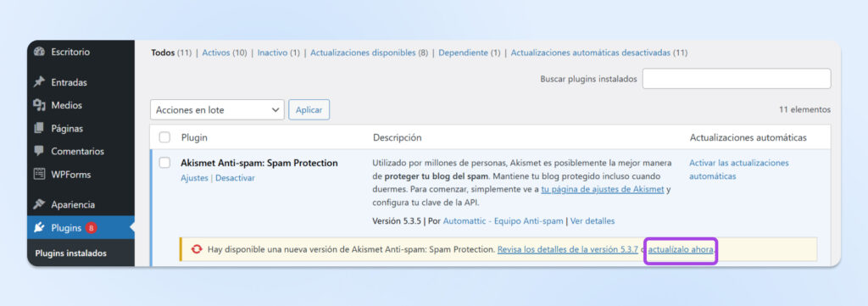Open Automattic - Equipo Anti-spam link
This screenshot has width=868, height=306.
(504, 220)
